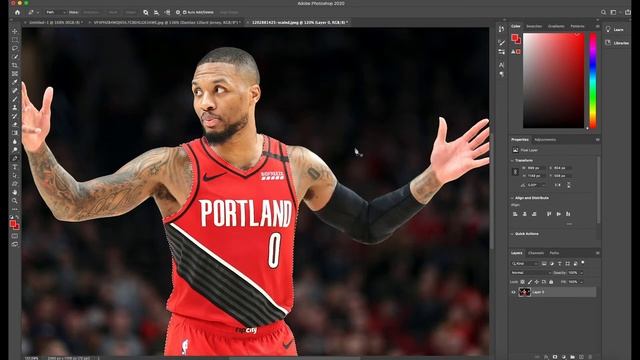Select the Dodge tool
Image resolution: width=640 pixels, height=360 pixels.
coord(15,150)
